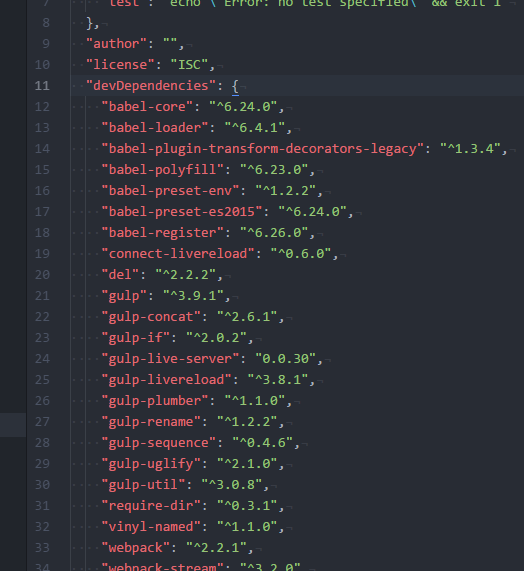Click the "babel-loader" package name

(155, 128)
